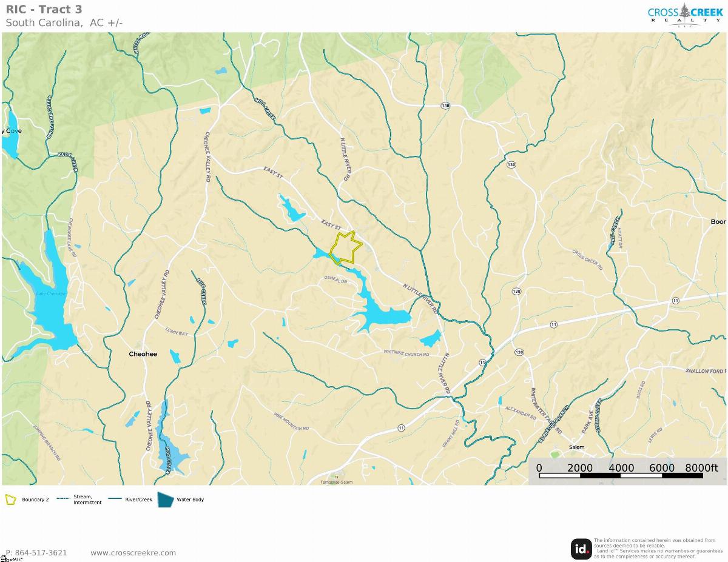Click the yellow Boundary 2 legend icon
Screen dimensions: 728x562
[11, 500]
